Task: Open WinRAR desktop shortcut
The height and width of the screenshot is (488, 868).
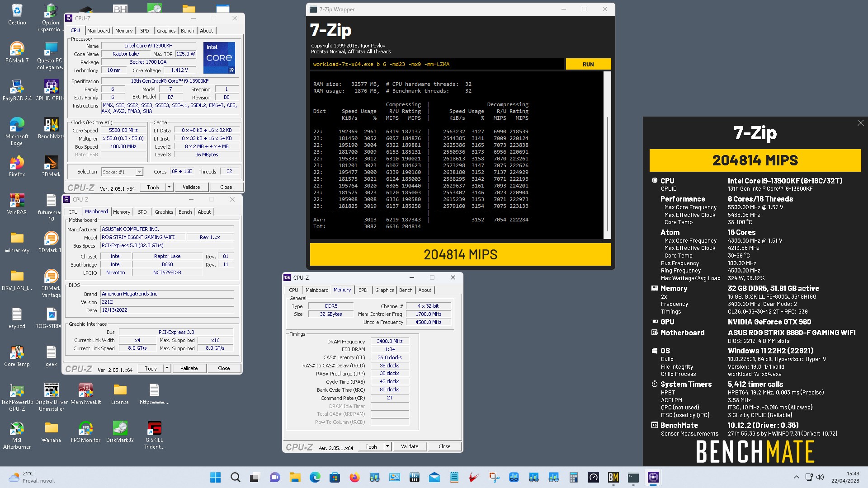Action: [x=17, y=204]
